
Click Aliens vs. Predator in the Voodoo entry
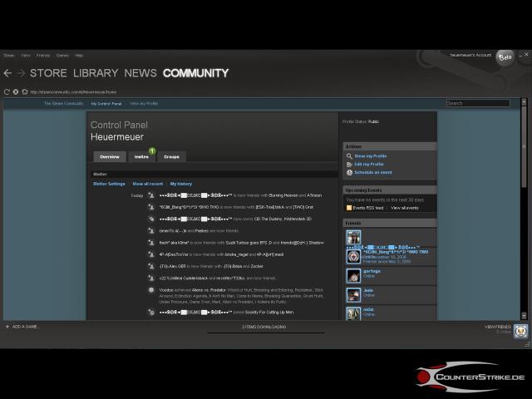209,290
